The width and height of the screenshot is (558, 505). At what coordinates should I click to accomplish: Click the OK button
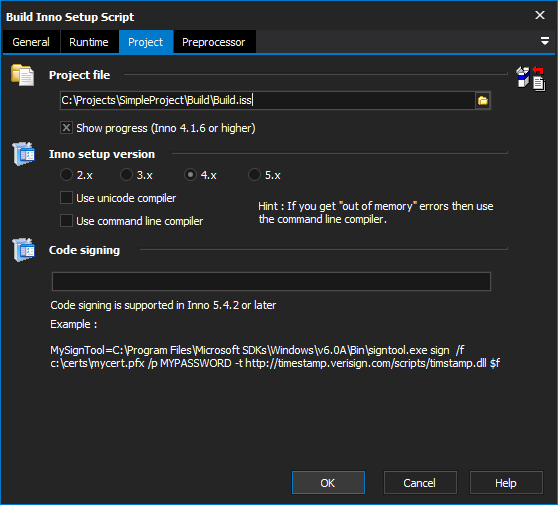tap(328, 483)
